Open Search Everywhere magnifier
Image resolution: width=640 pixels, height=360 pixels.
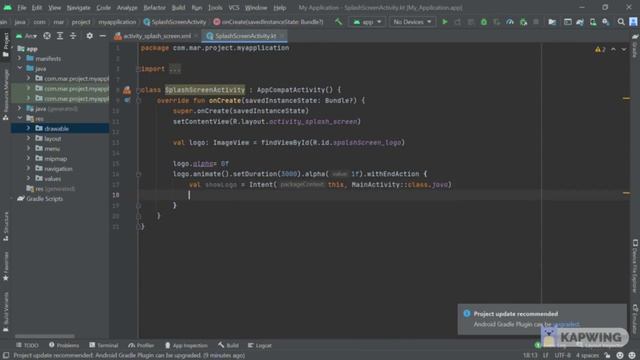[621, 22]
